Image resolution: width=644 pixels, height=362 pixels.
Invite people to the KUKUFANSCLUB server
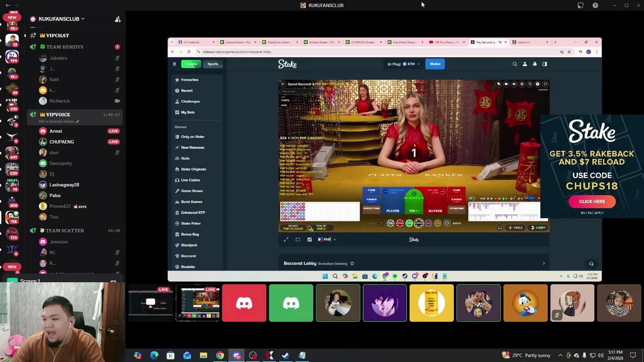118,19
